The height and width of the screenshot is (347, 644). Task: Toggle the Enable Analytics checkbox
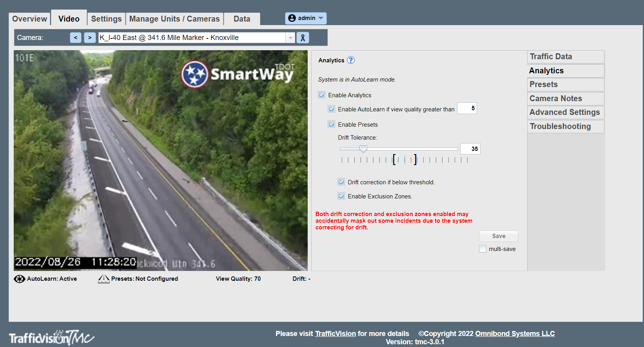322,95
